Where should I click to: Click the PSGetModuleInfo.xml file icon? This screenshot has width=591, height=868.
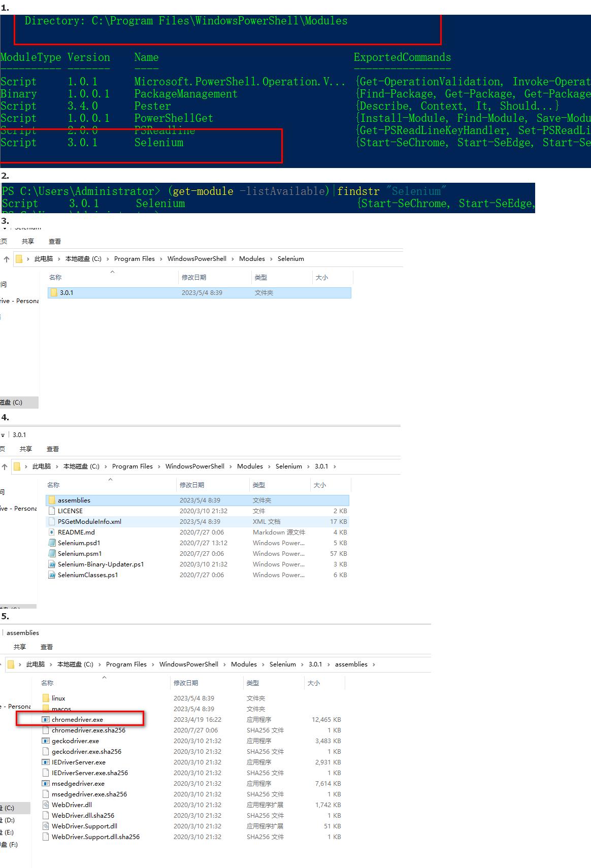coord(52,522)
